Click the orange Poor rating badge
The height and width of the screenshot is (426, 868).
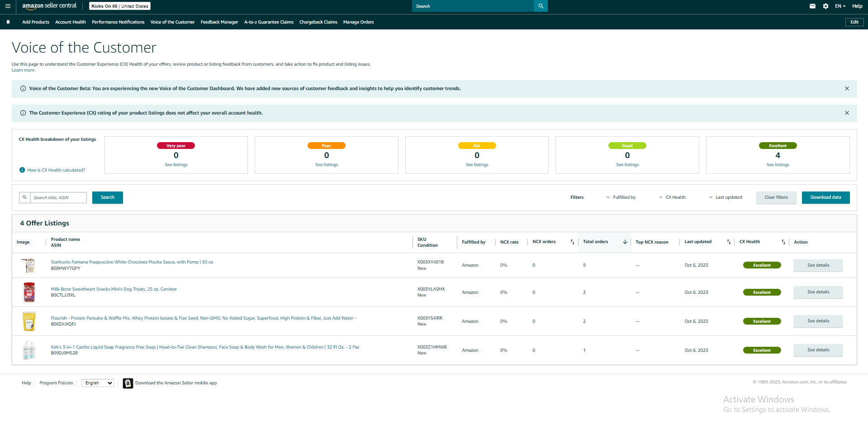tap(327, 146)
